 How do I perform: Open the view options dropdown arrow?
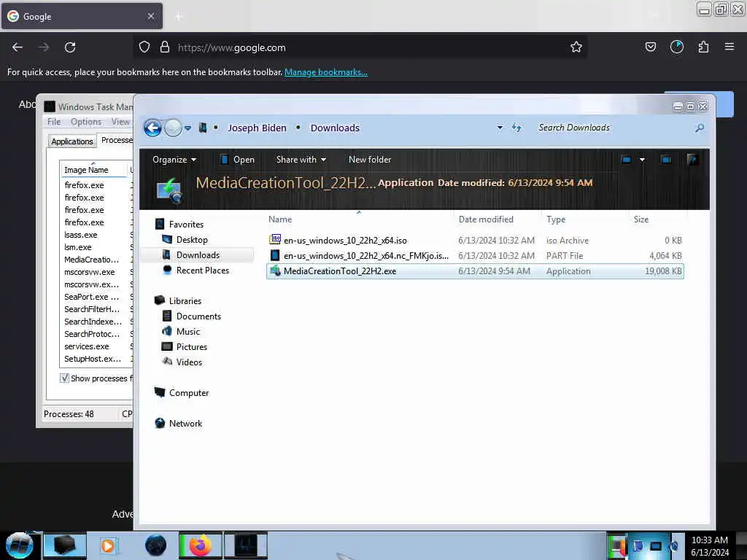pos(642,160)
